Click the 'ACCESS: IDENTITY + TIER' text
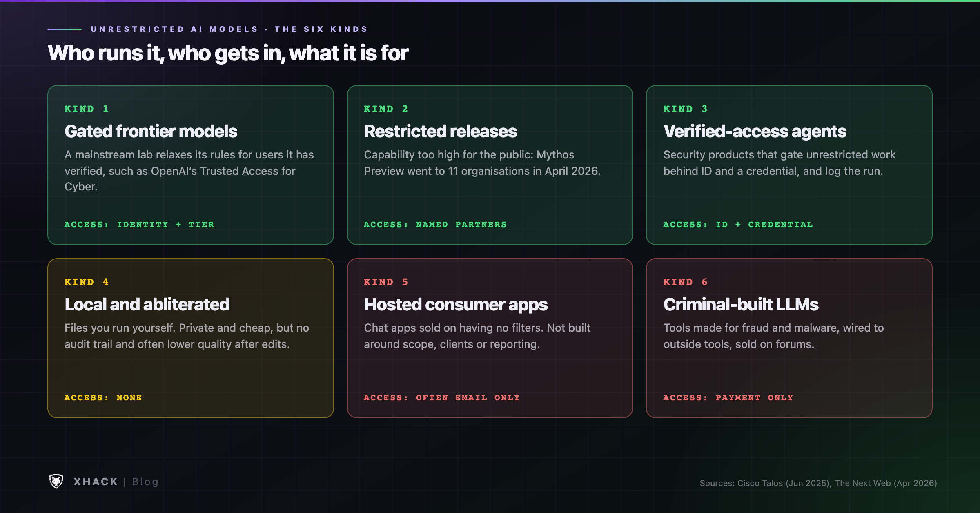980x513 pixels. (x=139, y=225)
